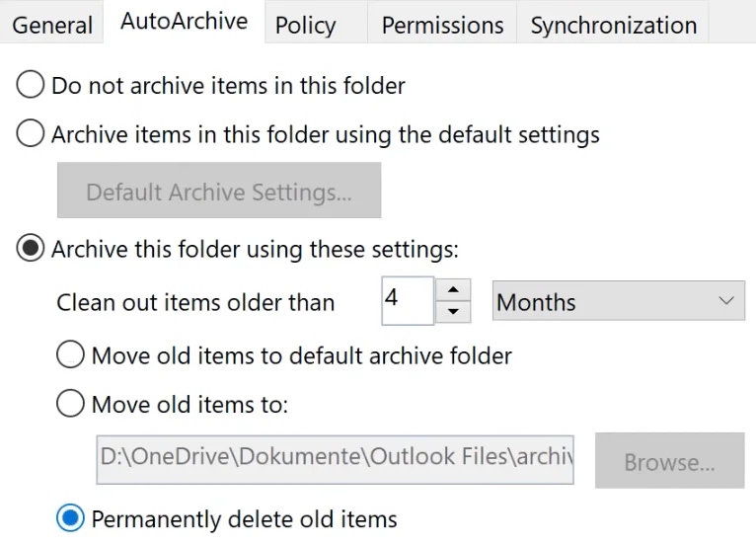
Task: Click the clean out age number field
Action: click(408, 301)
